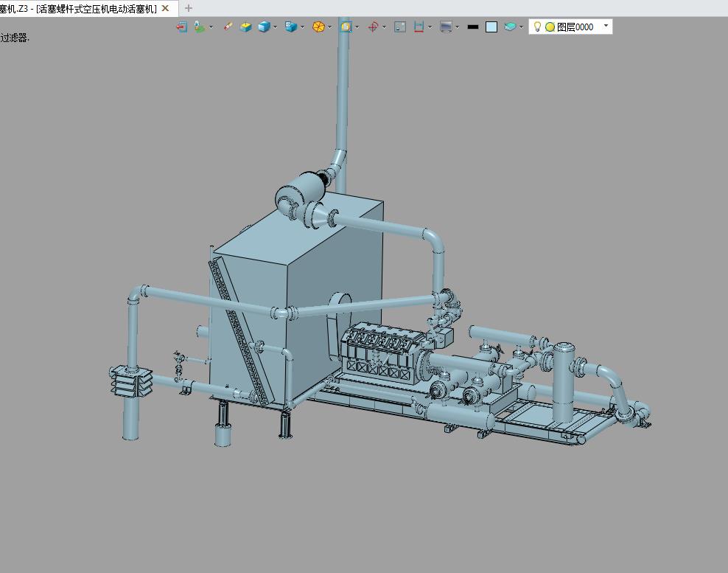Screen dimensions: 728x573
Task: Open the shaded cube display dropdown arrow
Action: click(x=276, y=27)
